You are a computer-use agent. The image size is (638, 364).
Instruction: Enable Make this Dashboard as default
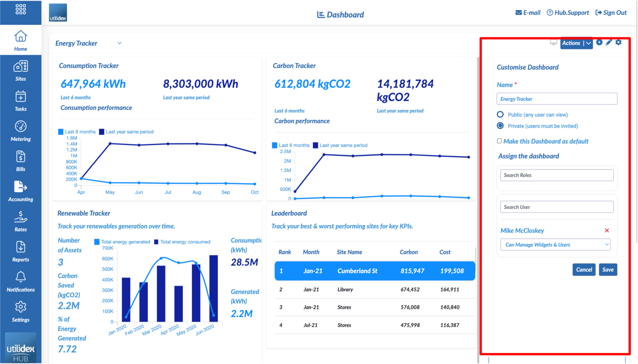pyautogui.click(x=499, y=141)
